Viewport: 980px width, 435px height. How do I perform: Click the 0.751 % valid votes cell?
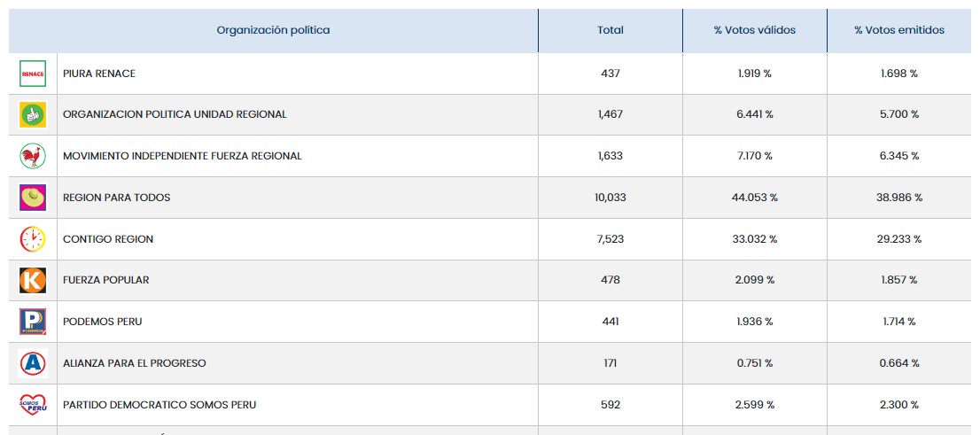pos(754,363)
